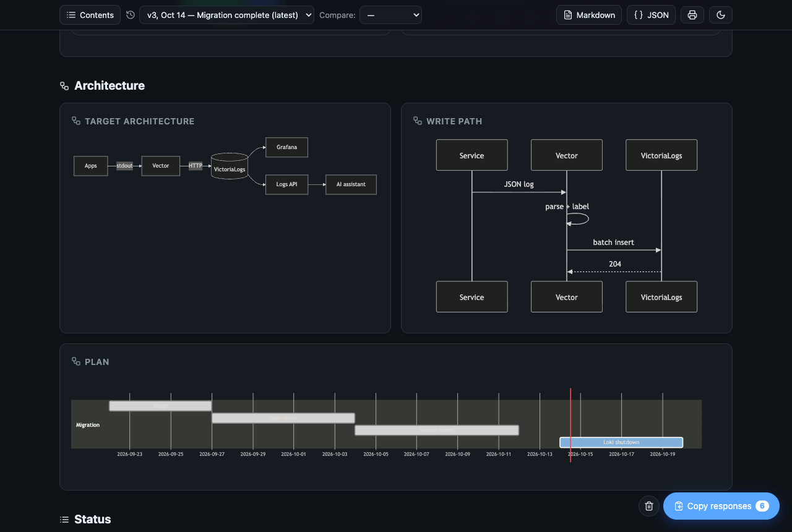The height and width of the screenshot is (532, 792).
Task: Select the AI assistant node
Action: 351,184
